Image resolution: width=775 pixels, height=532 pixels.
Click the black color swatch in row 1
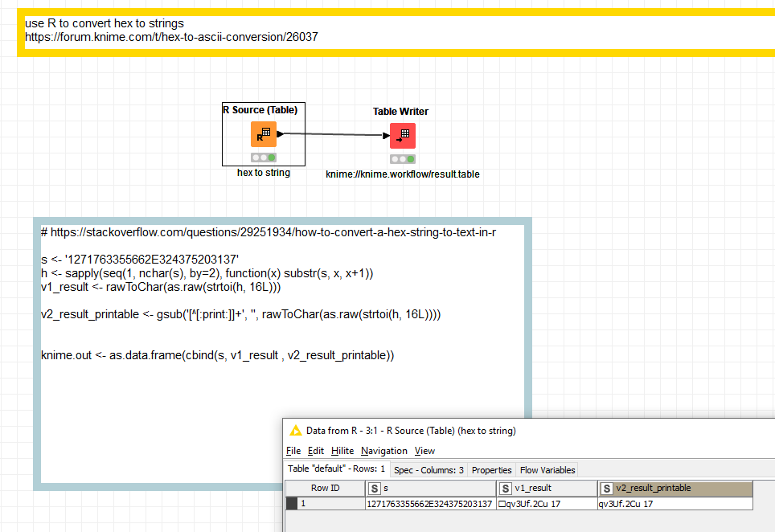(x=292, y=504)
